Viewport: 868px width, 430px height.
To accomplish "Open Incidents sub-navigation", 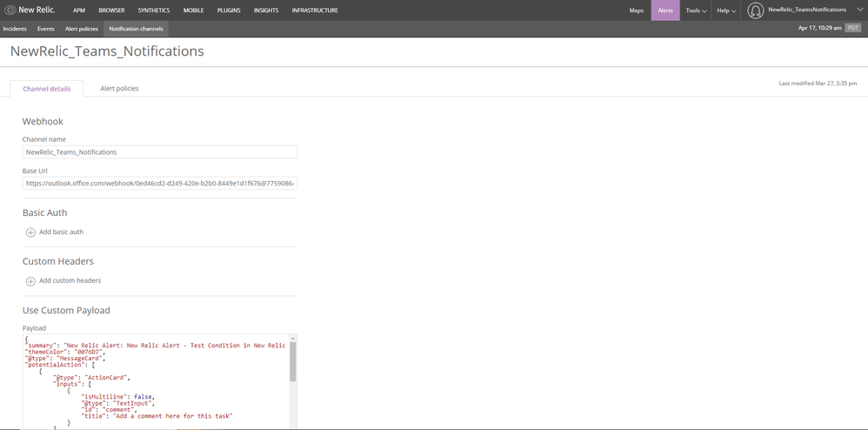I will pos(15,28).
